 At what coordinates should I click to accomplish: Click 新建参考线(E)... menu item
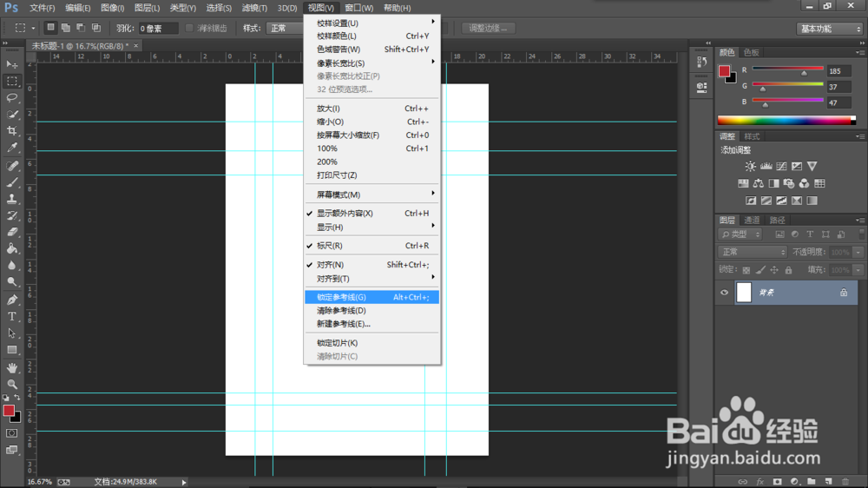372,324
